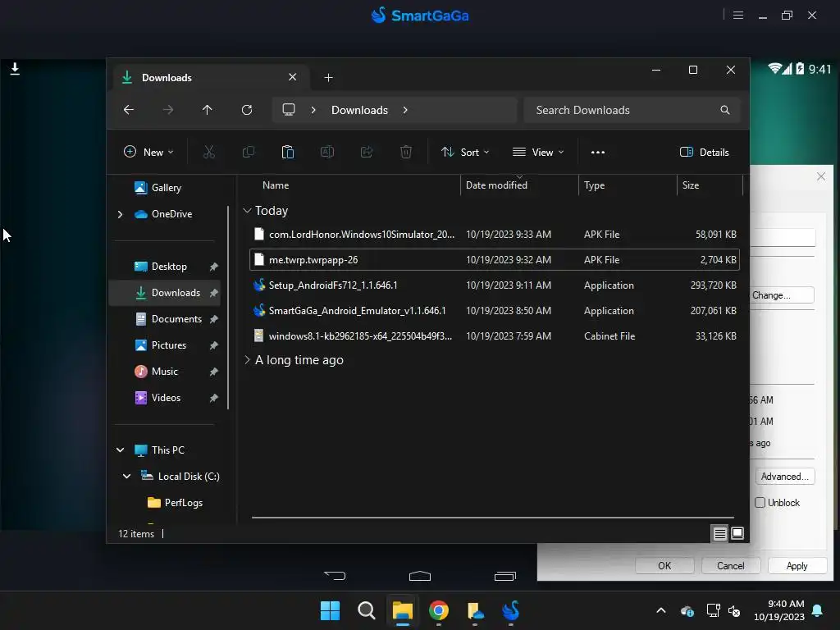Add a new Explorer tab with plus
Image resolution: width=840 pixels, height=630 pixels.
click(328, 78)
